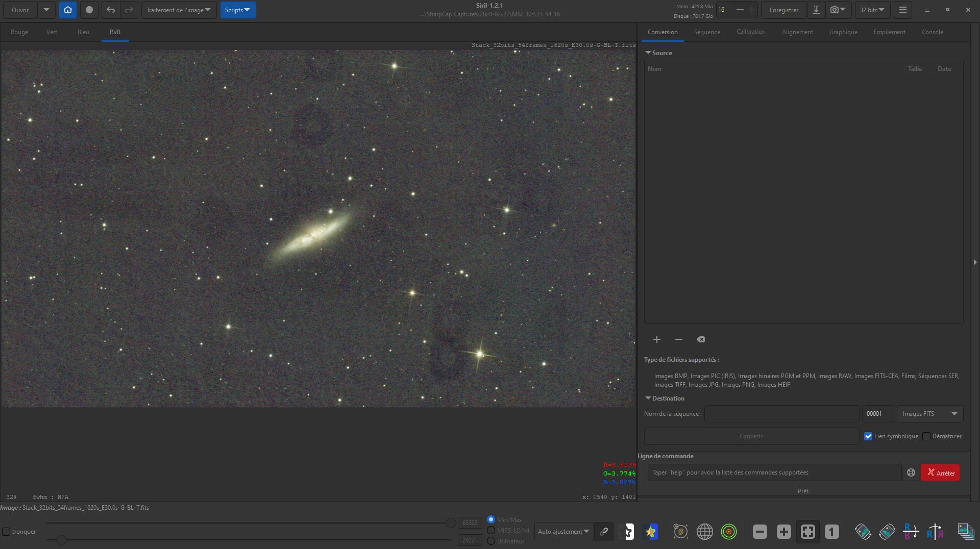
Task: Click the lower histogram cutoff slider handle
Action: point(61,540)
